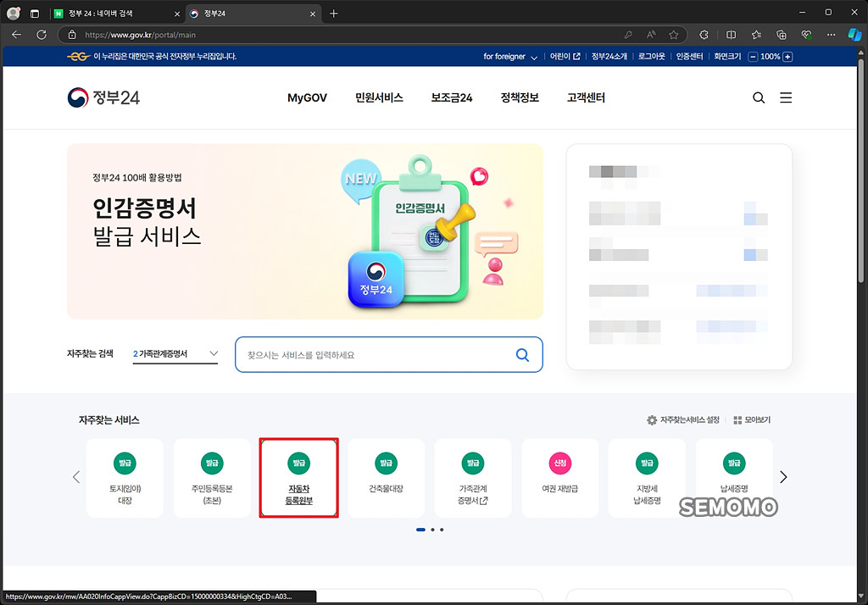The image size is (868, 605).
Task: Toggle the split screen icon
Action: 732,35
